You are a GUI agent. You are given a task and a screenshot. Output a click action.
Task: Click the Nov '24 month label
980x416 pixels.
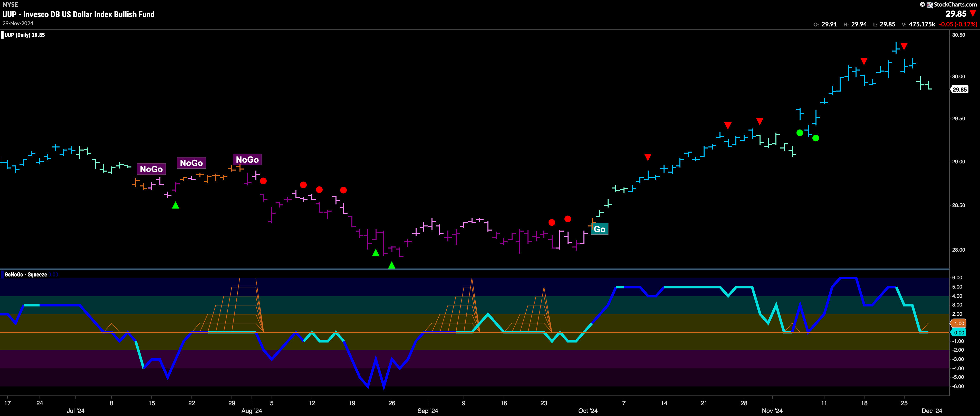[772, 411]
